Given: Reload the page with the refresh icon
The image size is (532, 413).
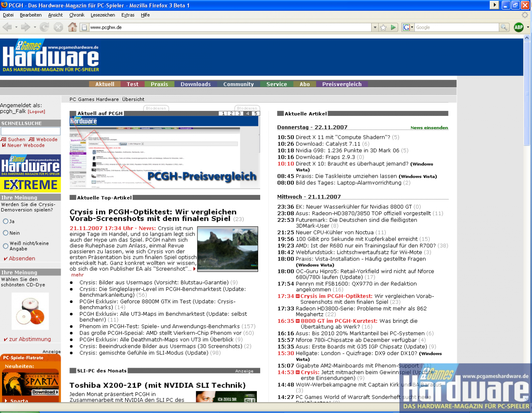Looking at the screenshot, I should (44, 27).
